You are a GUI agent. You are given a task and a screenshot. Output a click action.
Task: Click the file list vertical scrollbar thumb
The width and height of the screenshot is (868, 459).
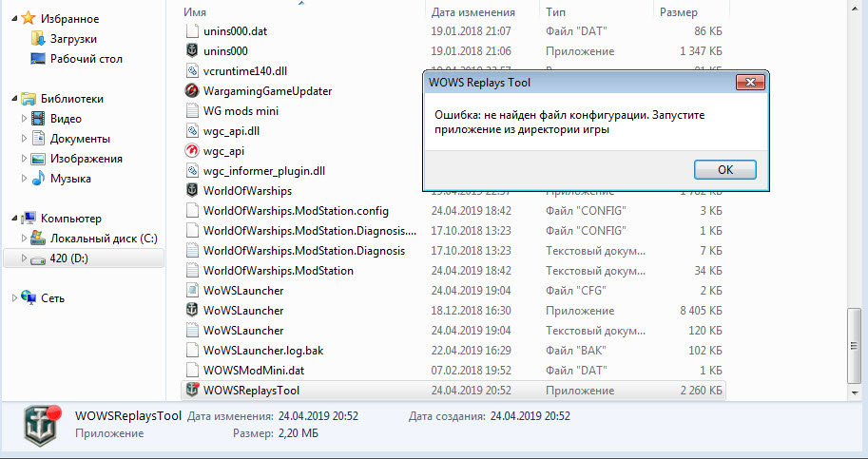click(855, 346)
